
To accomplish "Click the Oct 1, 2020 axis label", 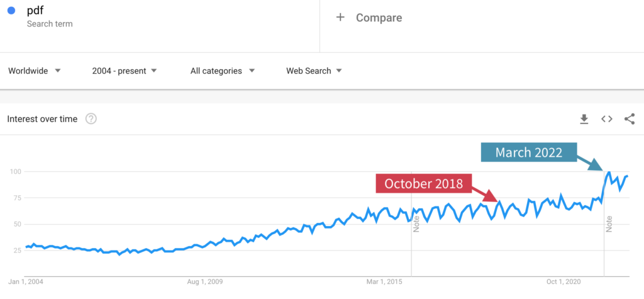I will (563, 282).
